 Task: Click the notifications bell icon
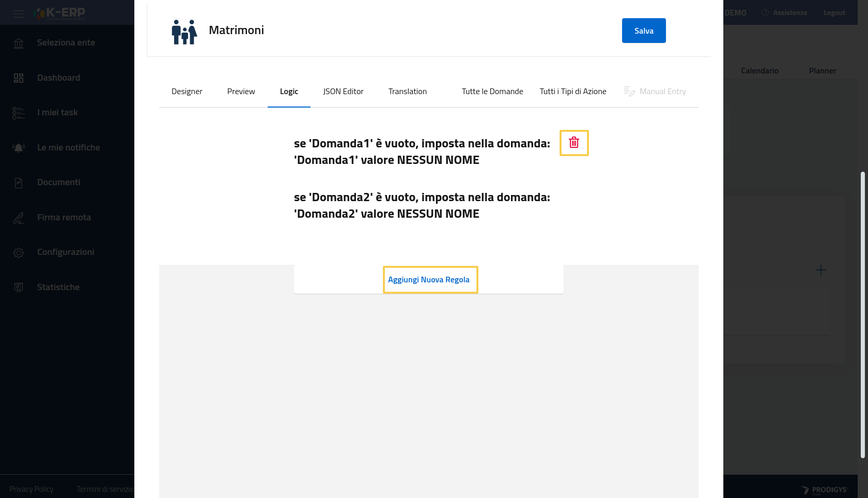[19, 148]
